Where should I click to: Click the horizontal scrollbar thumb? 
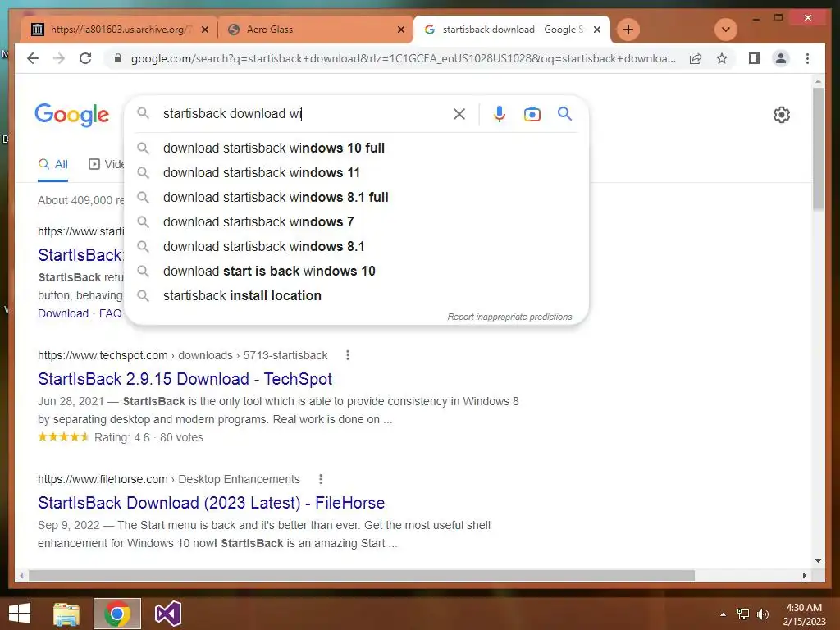point(362,575)
